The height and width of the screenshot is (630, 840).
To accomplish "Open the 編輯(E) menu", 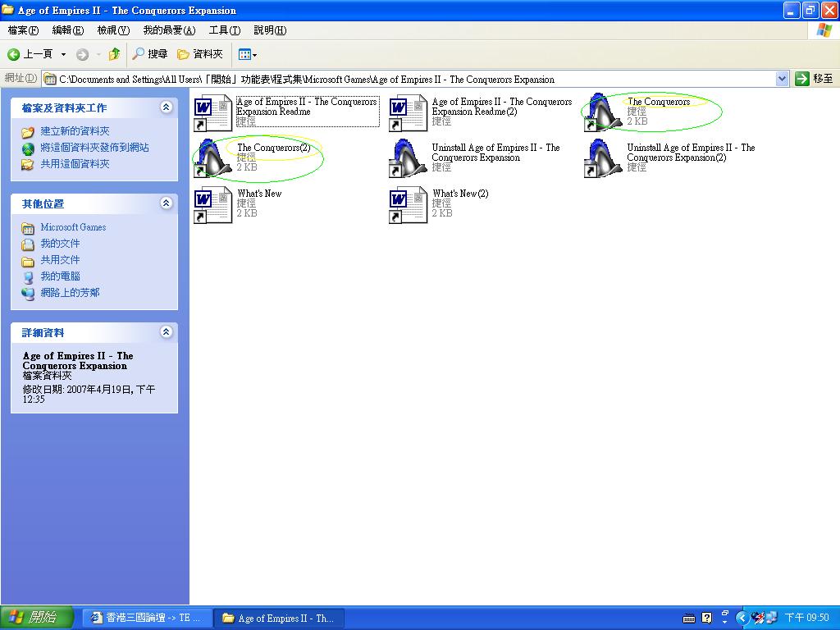I will pyautogui.click(x=68, y=30).
